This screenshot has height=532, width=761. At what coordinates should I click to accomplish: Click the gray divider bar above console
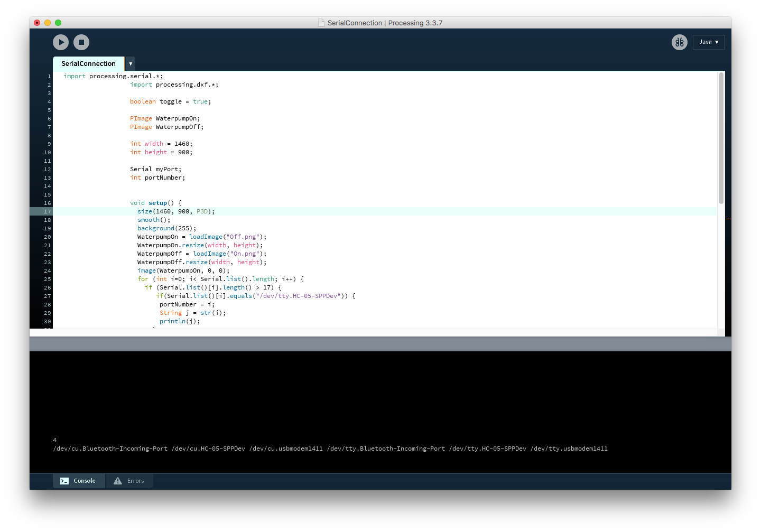tap(380, 344)
